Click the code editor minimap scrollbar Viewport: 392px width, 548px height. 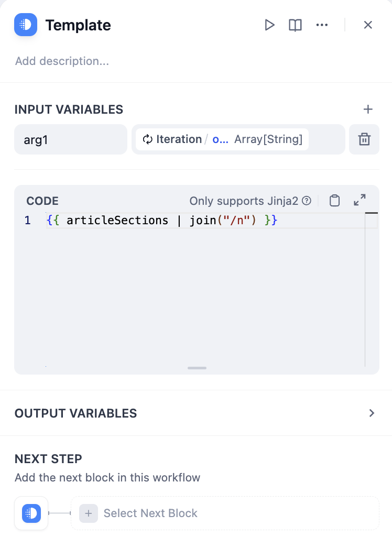(x=371, y=220)
